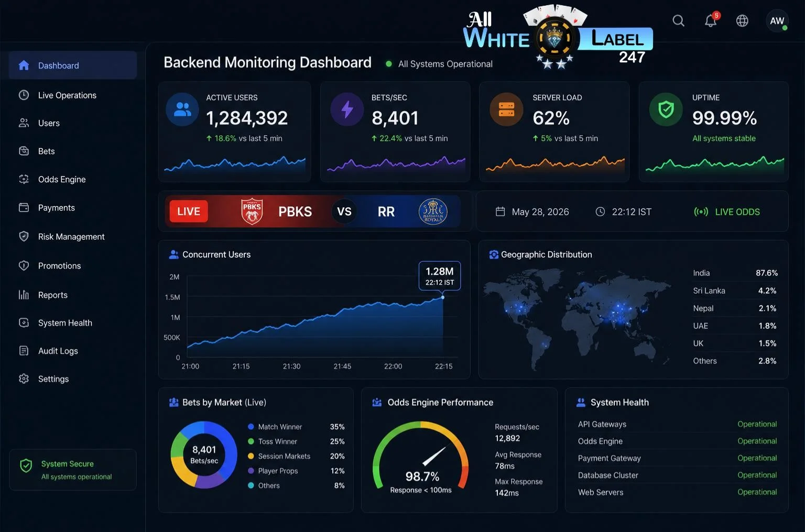Image resolution: width=805 pixels, height=532 pixels.
Task: Click the blue Match Winner legend dot
Action: pos(251,427)
